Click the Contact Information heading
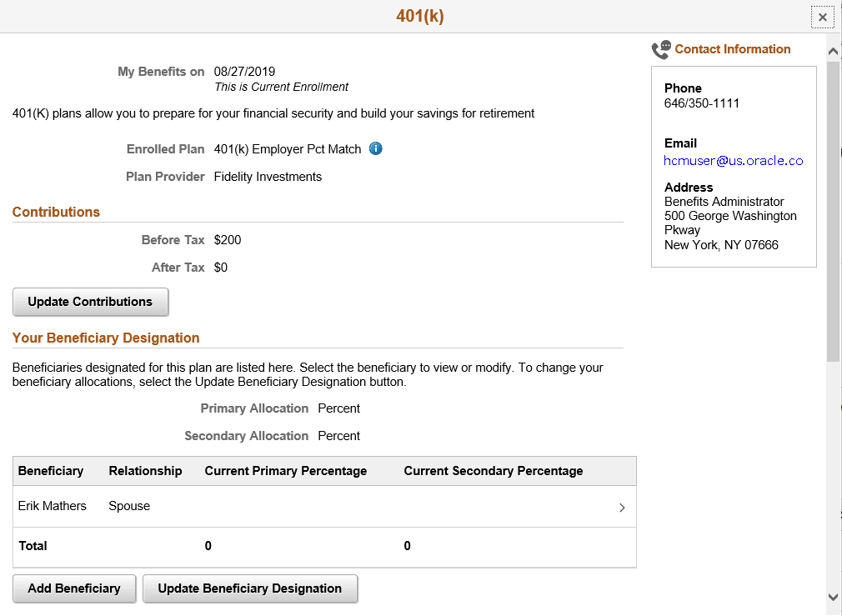Image resolution: width=842 pixels, height=616 pixels. click(x=733, y=49)
